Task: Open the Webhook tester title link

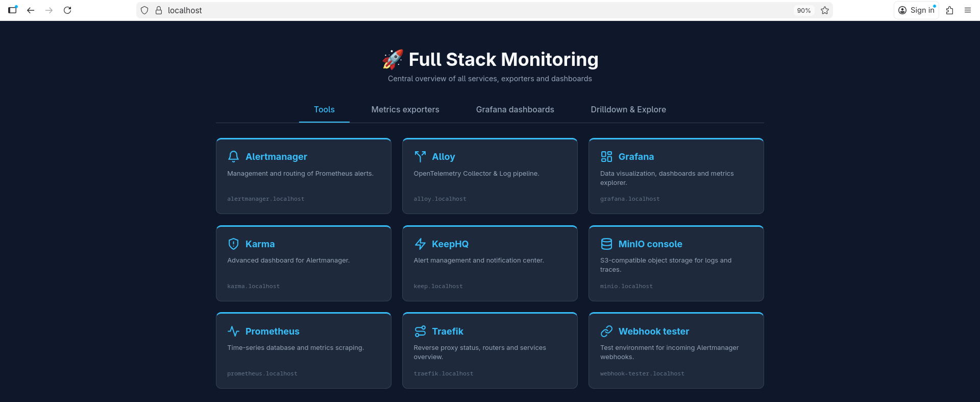Action: point(654,332)
